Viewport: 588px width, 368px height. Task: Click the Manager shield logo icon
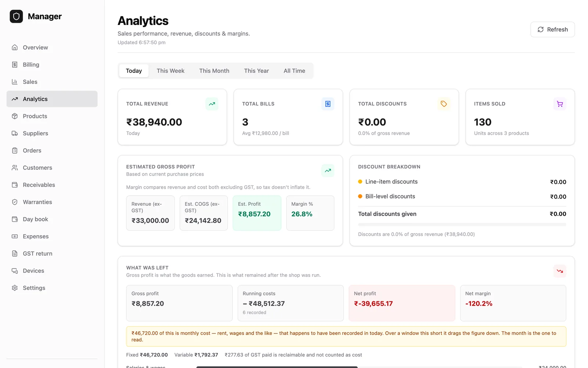(16, 16)
